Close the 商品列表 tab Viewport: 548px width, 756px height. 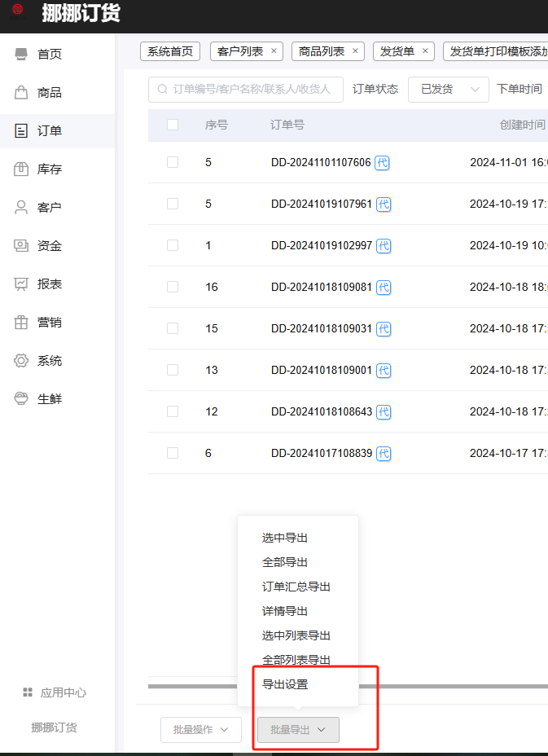(355, 51)
